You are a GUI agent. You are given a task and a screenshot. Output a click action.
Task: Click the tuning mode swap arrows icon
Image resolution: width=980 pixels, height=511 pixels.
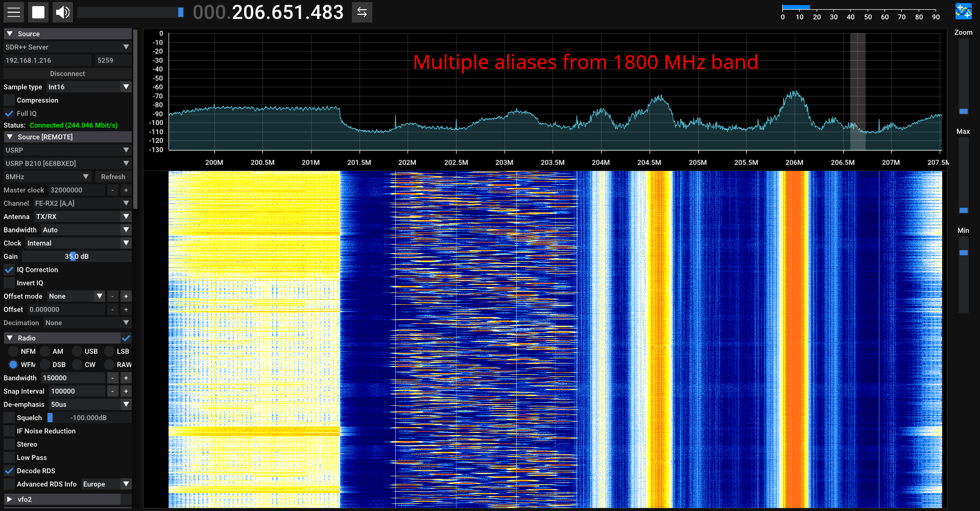tap(362, 12)
